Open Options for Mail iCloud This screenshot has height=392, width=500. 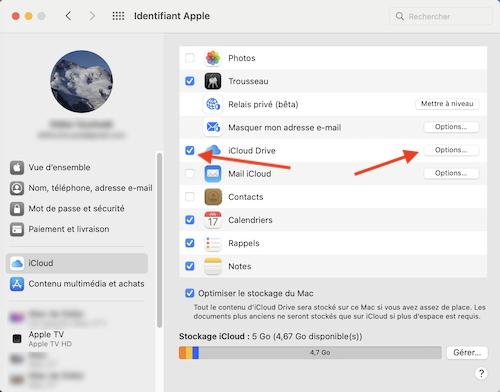pyautogui.click(x=451, y=173)
